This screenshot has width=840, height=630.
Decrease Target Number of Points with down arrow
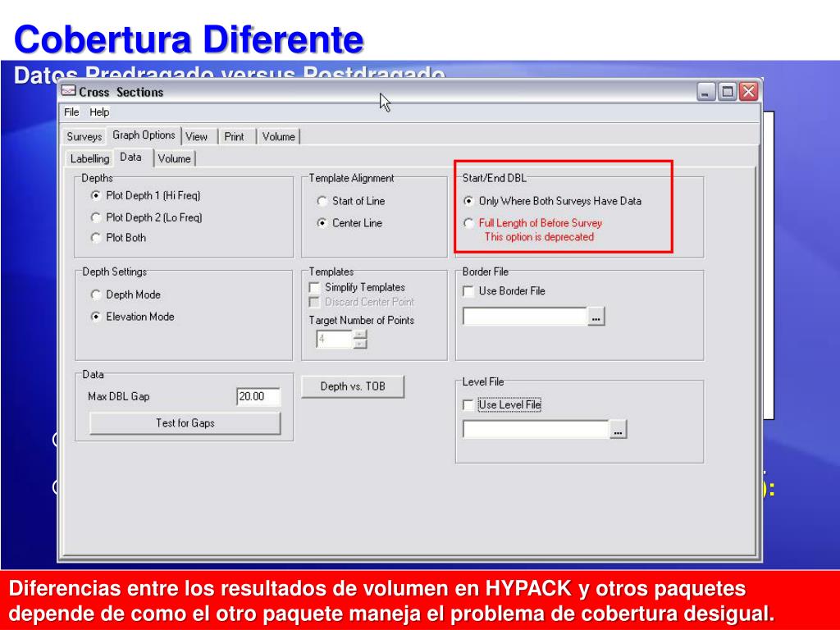point(361,344)
